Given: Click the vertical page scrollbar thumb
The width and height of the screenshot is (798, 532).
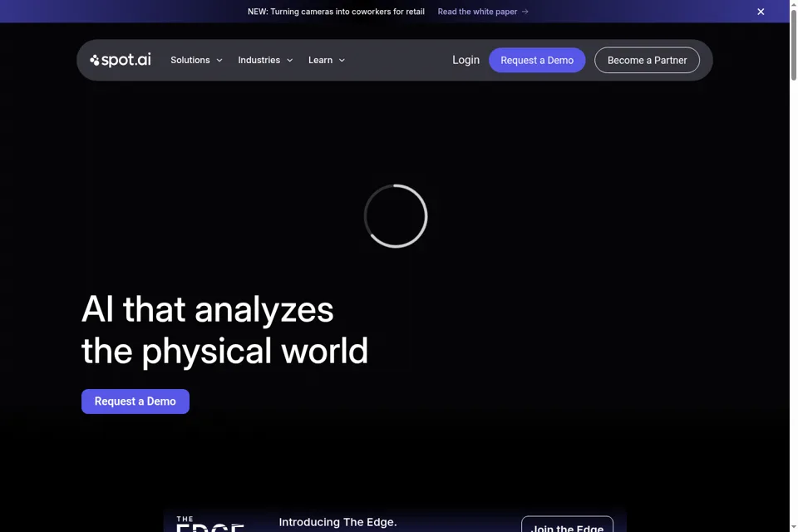Looking at the screenshot, I should pos(793,45).
